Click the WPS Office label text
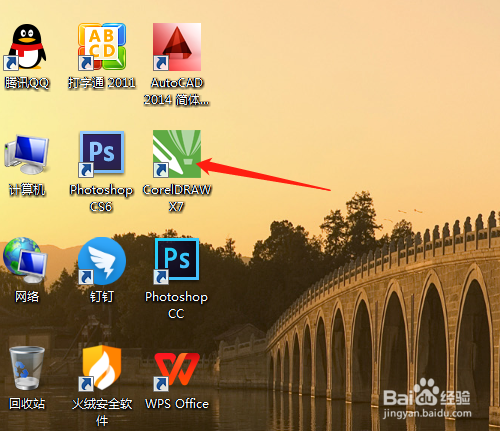Image resolution: width=500 pixels, height=431 pixels. tap(177, 404)
